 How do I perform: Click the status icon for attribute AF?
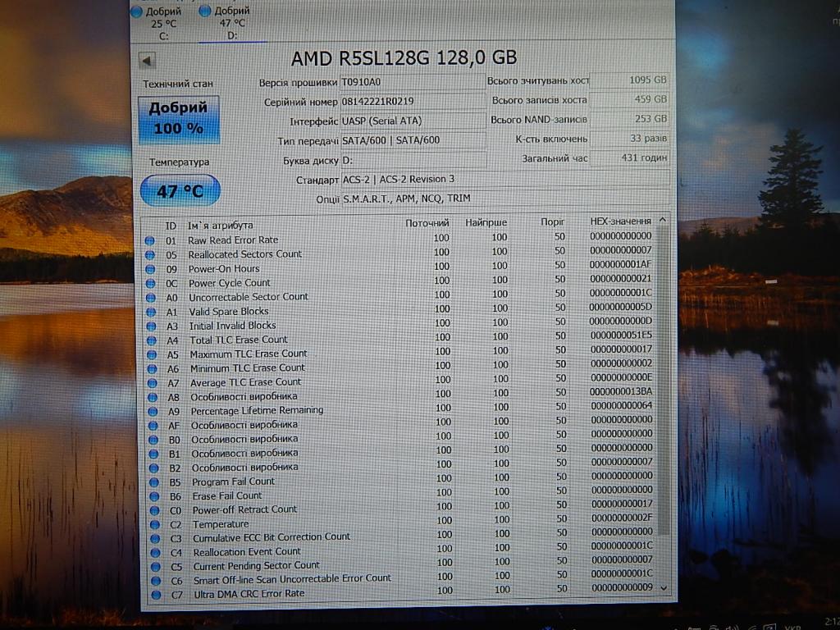pyautogui.click(x=153, y=426)
